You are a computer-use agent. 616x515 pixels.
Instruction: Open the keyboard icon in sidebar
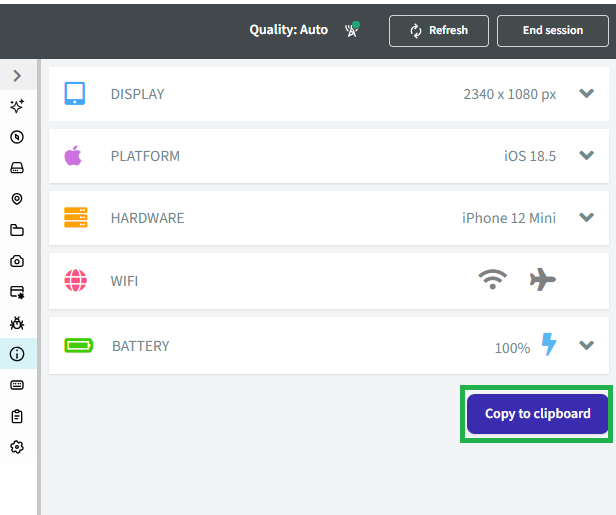pos(17,385)
